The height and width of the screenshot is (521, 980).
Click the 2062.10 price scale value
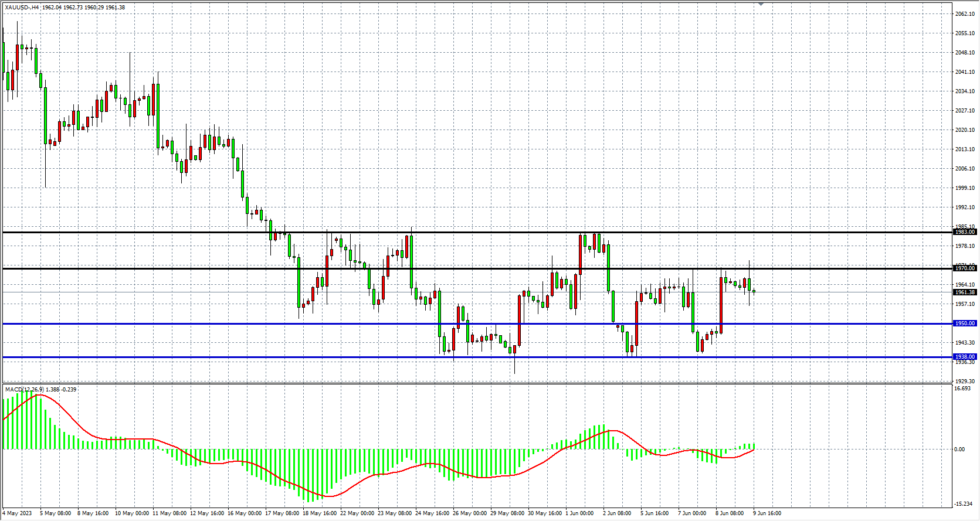click(965, 14)
